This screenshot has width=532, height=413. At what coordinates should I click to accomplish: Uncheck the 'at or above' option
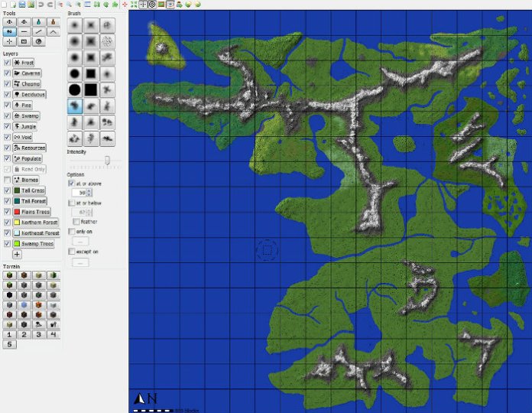[71, 184]
